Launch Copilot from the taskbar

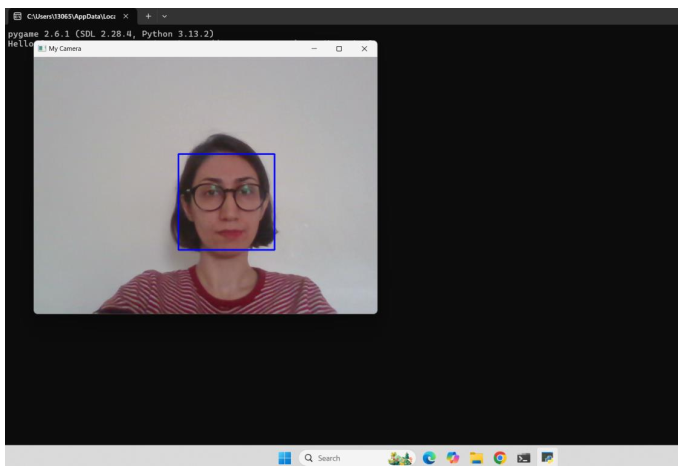(453, 458)
